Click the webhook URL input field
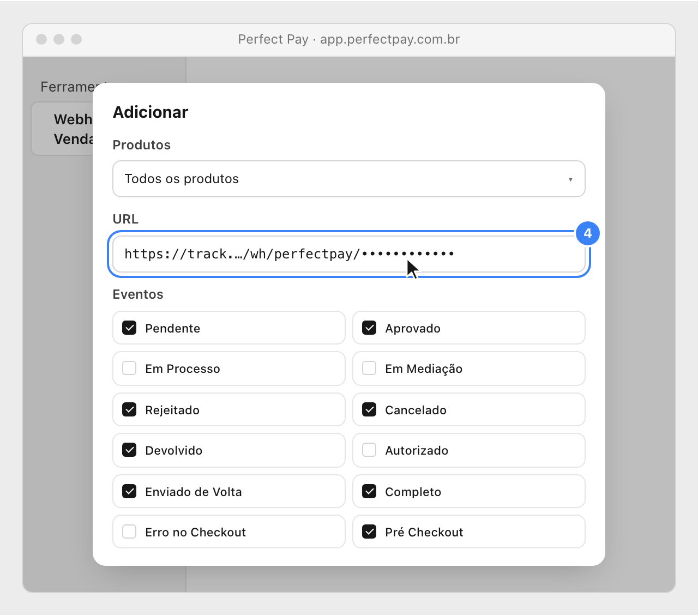The height and width of the screenshot is (616, 698). pyautogui.click(x=349, y=254)
